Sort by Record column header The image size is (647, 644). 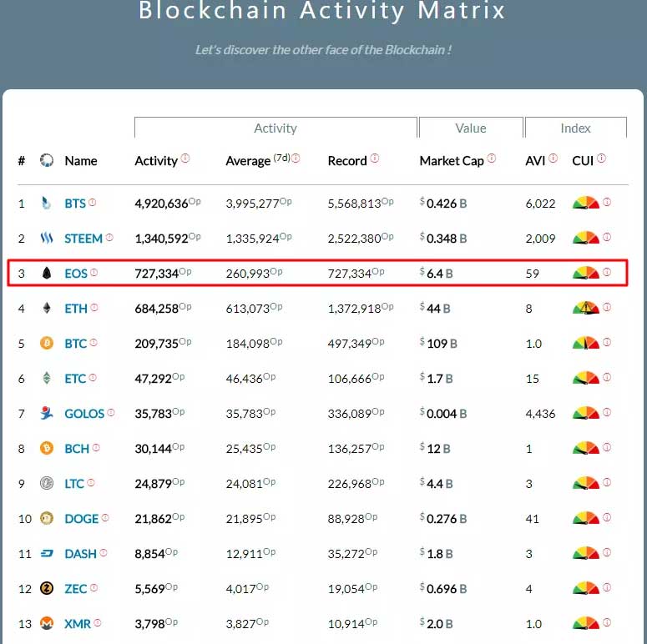click(x=347, y=160)
